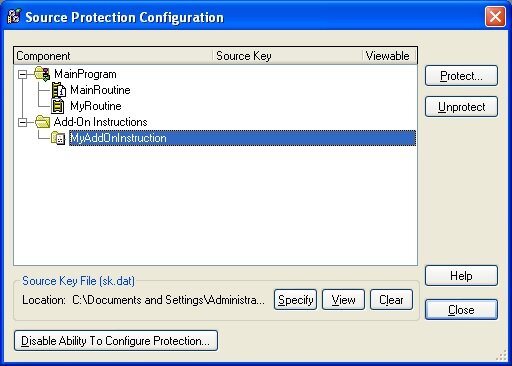Click the MainRoutine ladder icon
512x366 pixels.
(59, 90)
